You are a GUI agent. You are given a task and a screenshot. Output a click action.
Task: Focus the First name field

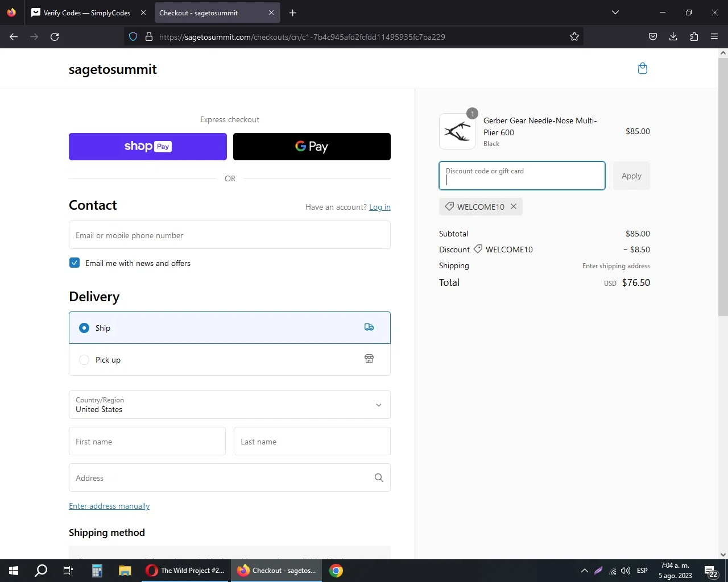(x=147, y=442)
